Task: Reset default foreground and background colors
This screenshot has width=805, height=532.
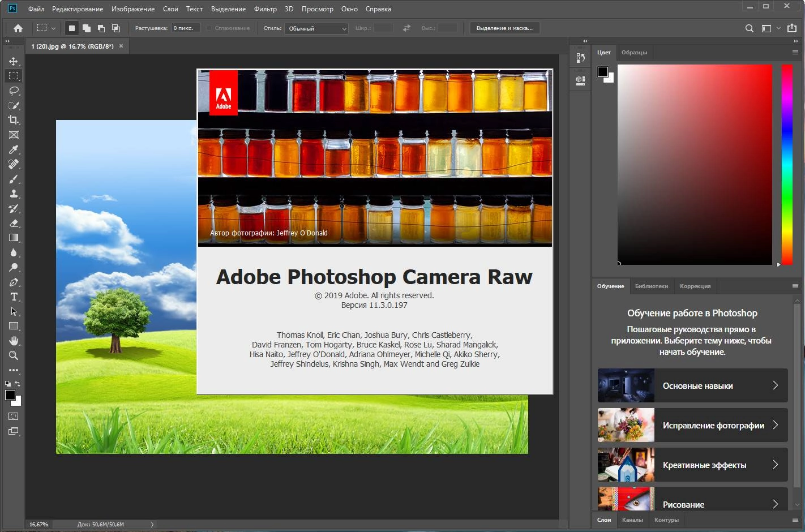Action: click(x=8, y=384)
